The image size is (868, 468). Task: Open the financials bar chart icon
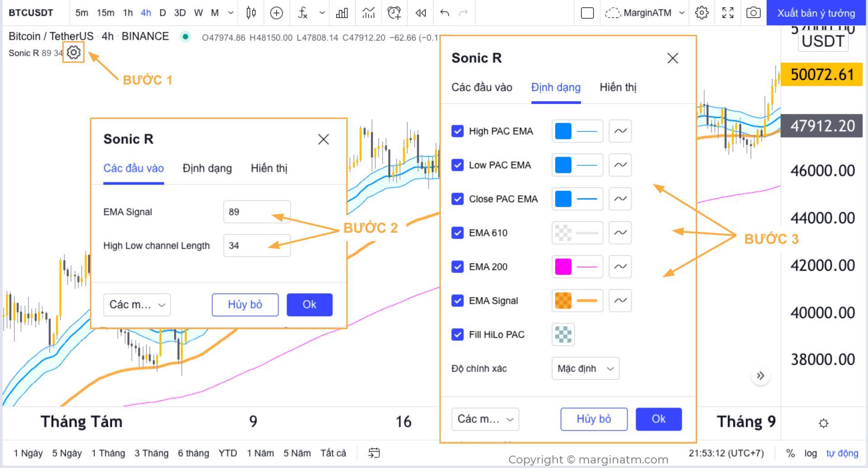click(342, 13)
